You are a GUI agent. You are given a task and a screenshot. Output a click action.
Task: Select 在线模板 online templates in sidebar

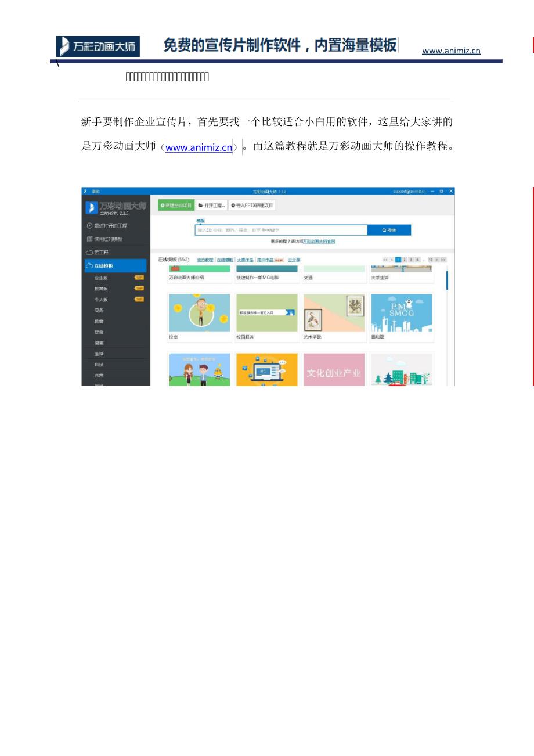coord(104,266)
